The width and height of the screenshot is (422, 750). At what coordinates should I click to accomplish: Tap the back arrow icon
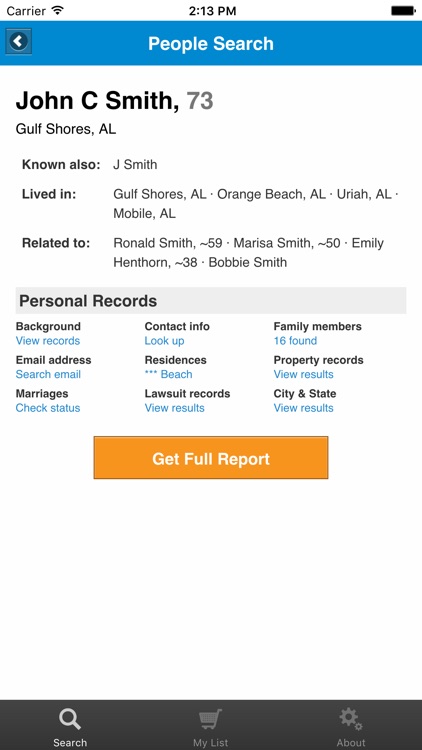(19, 42)
